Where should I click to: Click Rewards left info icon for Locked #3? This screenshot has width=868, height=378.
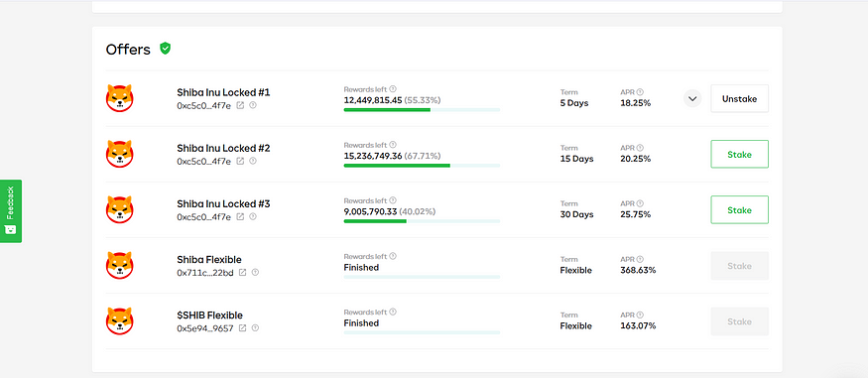(x=393, y=200)
